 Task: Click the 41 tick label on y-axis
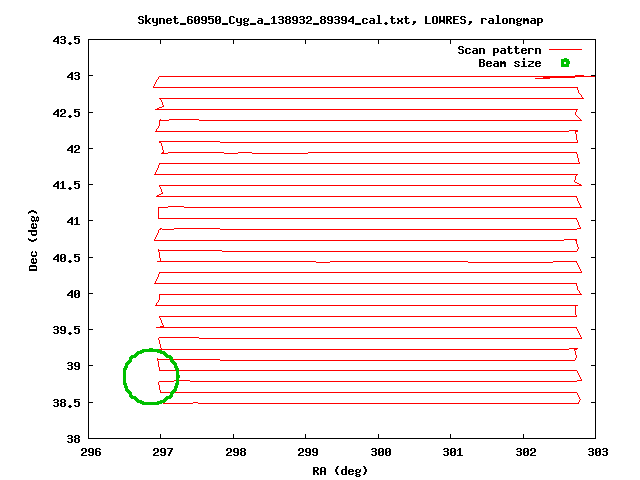(74, 221)
